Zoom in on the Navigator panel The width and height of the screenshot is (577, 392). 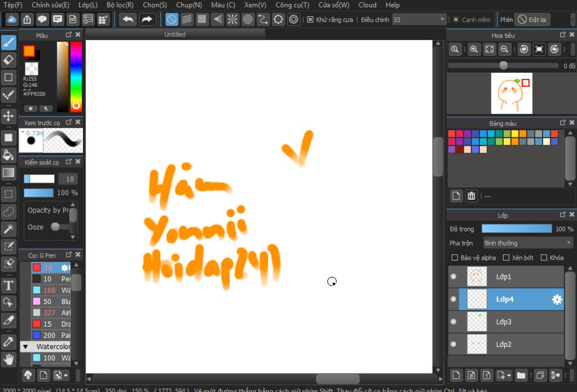pyautogui.click(x=474, y=49)
